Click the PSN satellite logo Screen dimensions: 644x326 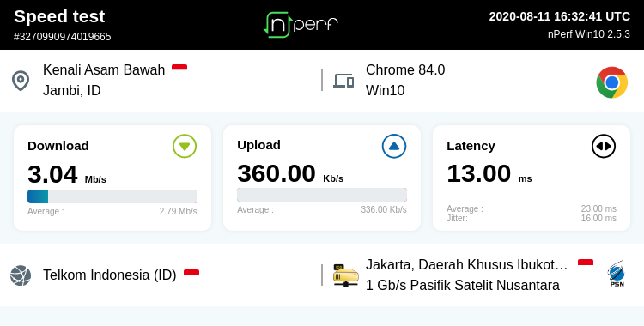pyautogui.click(x=617, y=274)
